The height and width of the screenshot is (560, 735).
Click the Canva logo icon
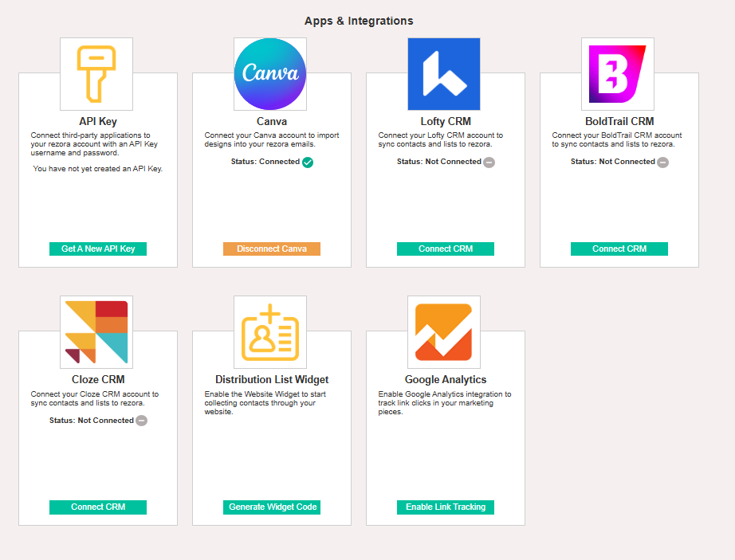270,74
